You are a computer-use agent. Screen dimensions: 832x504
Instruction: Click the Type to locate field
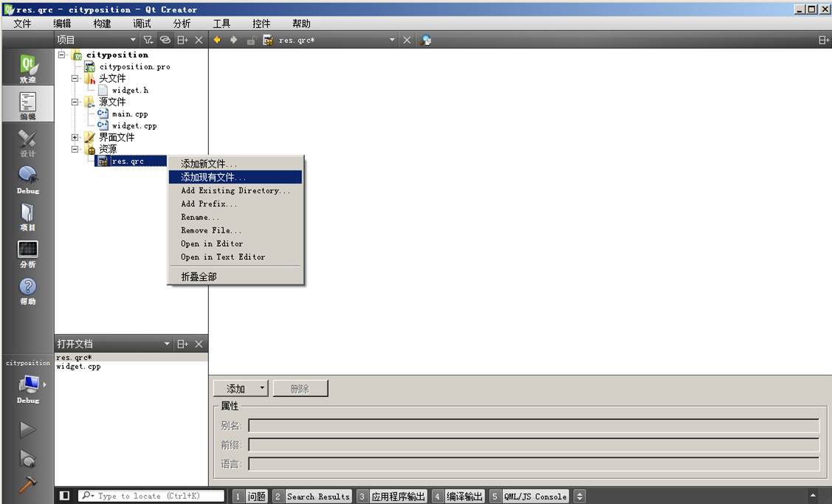tap(152, 495)
